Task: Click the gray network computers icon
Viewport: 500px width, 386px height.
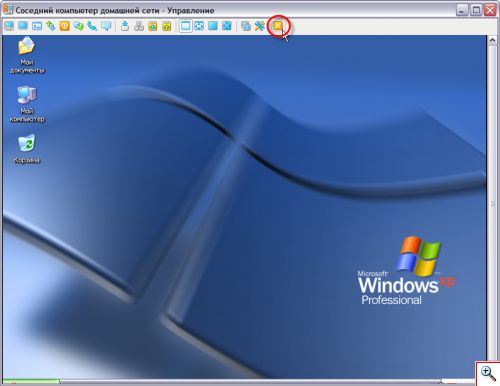Action: point(139,26)
